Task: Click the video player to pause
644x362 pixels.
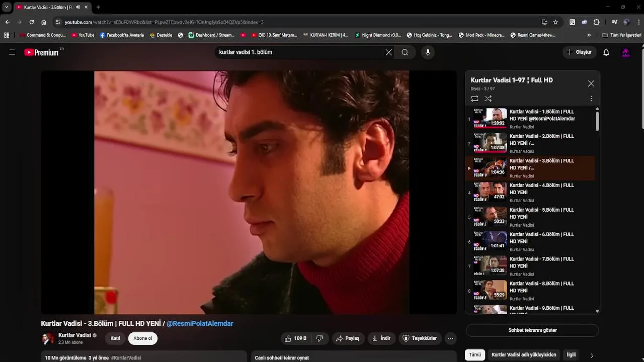Action: (x=249, y=193)
